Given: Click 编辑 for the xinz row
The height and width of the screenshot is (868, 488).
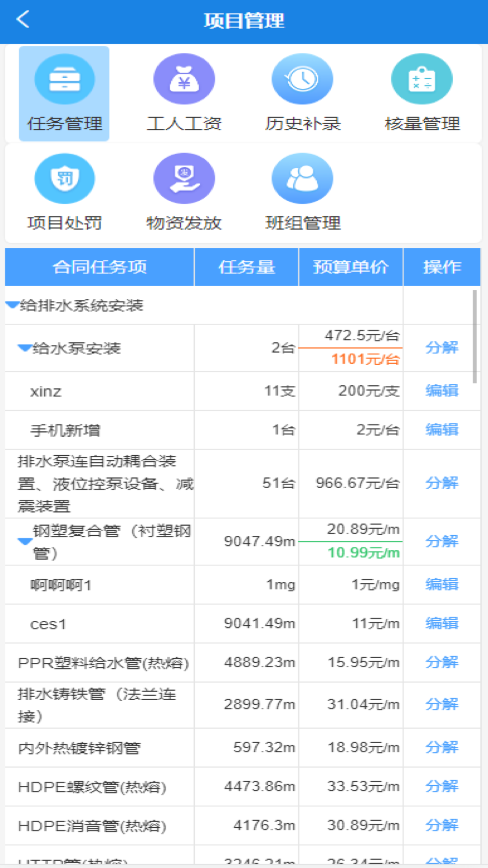Looking at the screenshot, I should (x=441, y=391).
